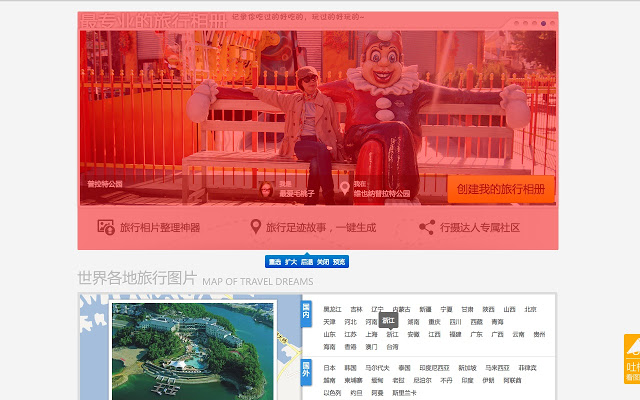Screen dimensions: 640x400
Task: Click the 普拉特公园 caption in the banner
Action: (x=105, y=184)
